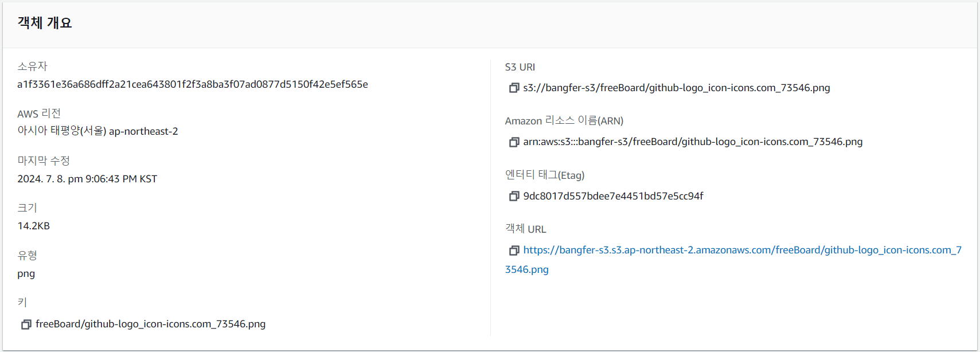Image resolution: width=980 pixels, height=352 pixels.
Task: Click the 객체 개요 panel heading
Action: [45, 23]
